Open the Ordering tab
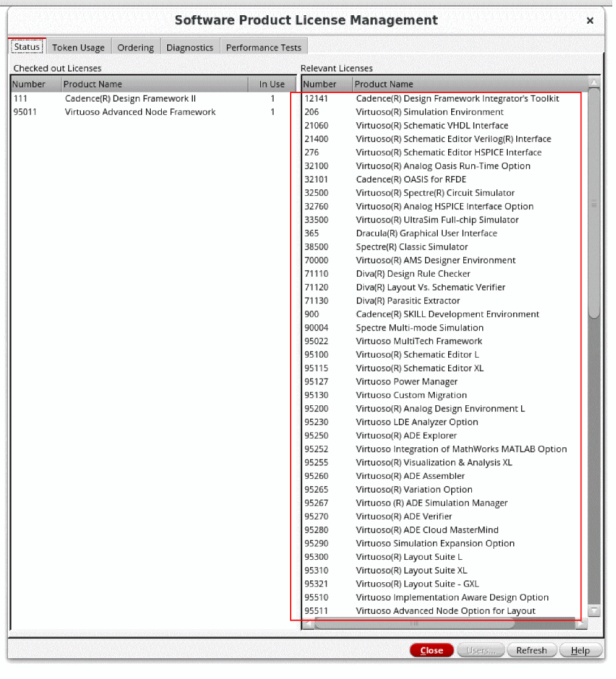The height and width of the screenshot is (679, 616). pyautogui.click(x=136, y=47)
